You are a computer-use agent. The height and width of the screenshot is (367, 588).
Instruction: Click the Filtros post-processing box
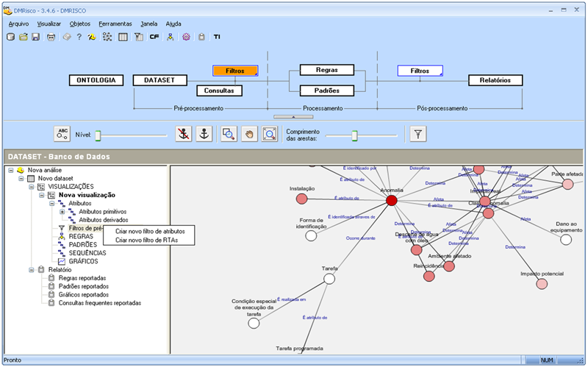point(420,71)
